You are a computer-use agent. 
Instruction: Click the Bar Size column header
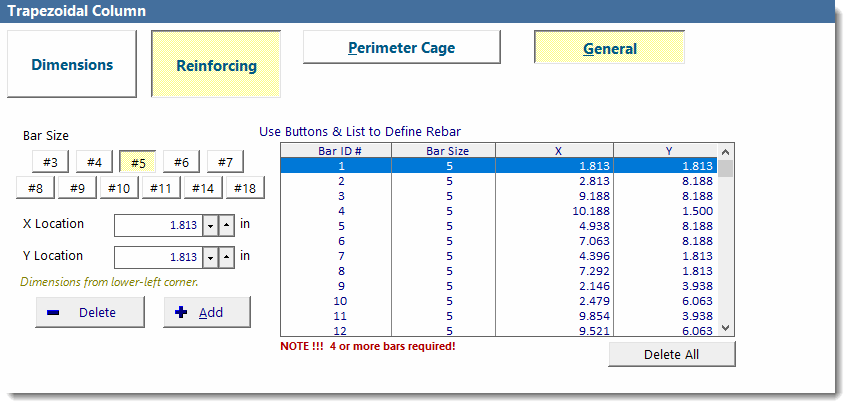click(x=449, y=151)
